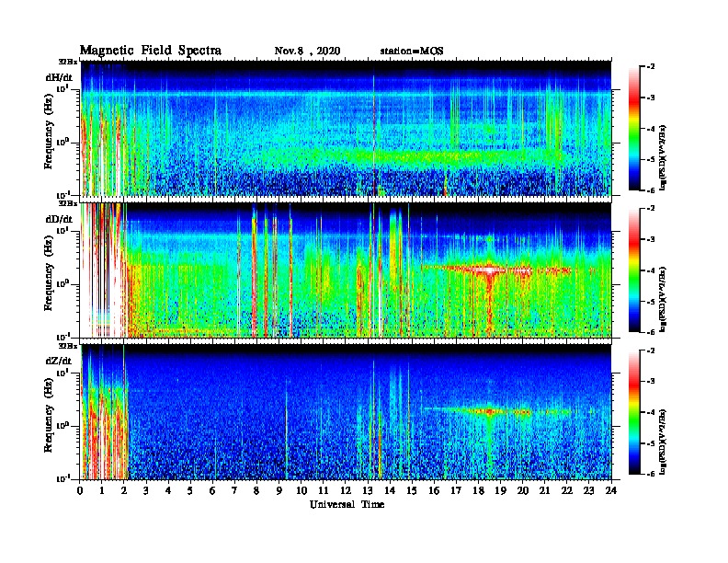
Task: Click the dZ/dt panel color scale bar
Action: tap(634, 412)
